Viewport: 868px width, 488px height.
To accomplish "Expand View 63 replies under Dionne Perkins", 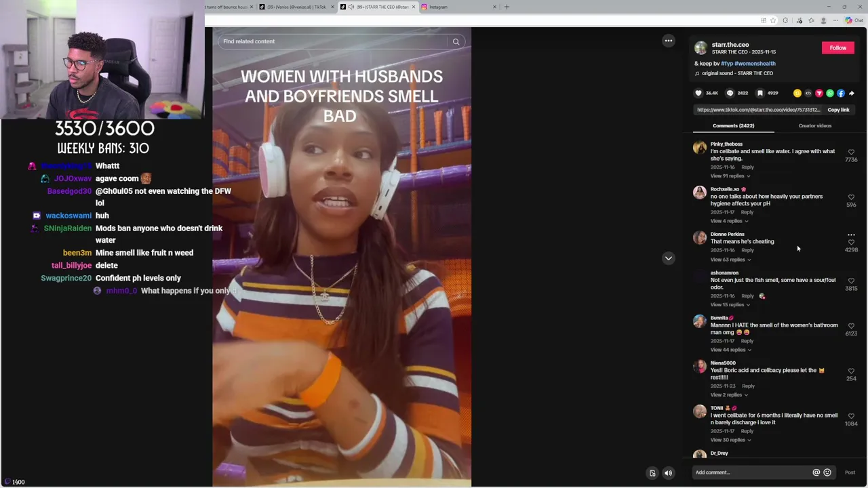I will [730, 260].
